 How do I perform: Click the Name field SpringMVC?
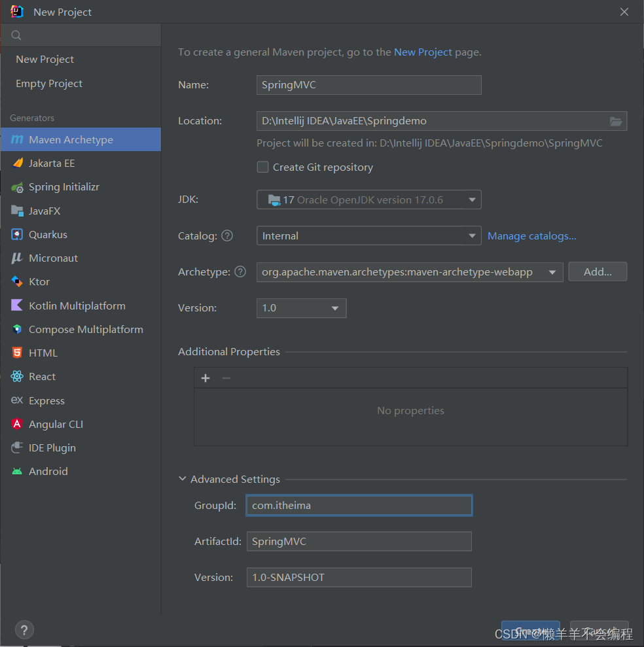(x=368, y=85)
